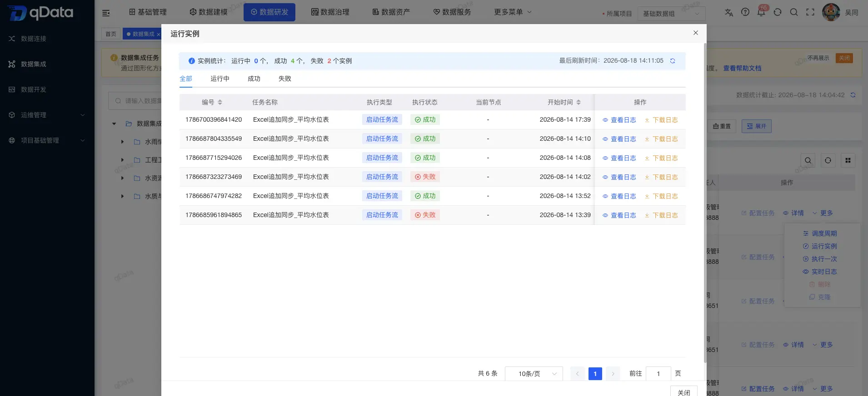This screenshot has width=868, height=396.
Task: Open the global search icon
Action: [794, 12]
